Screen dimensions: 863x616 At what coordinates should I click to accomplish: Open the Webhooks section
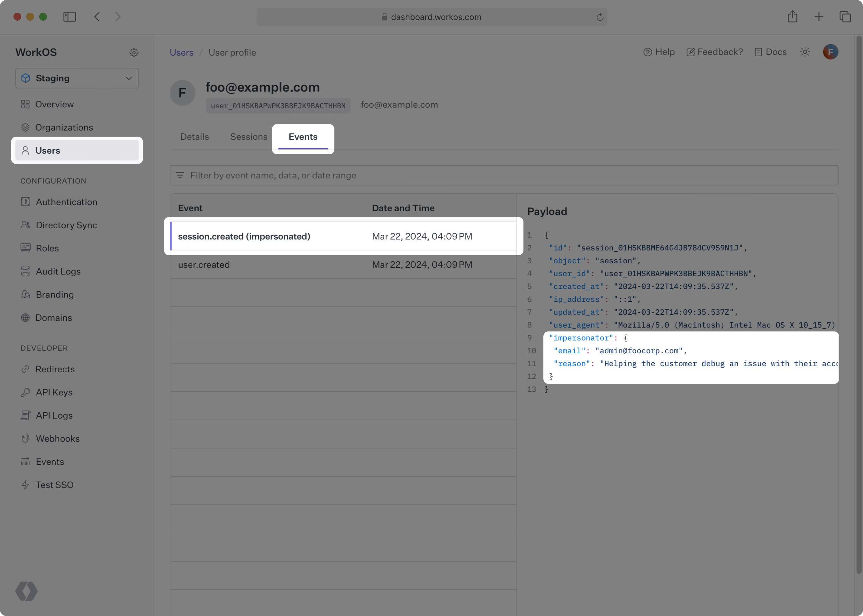click(58, 439)
